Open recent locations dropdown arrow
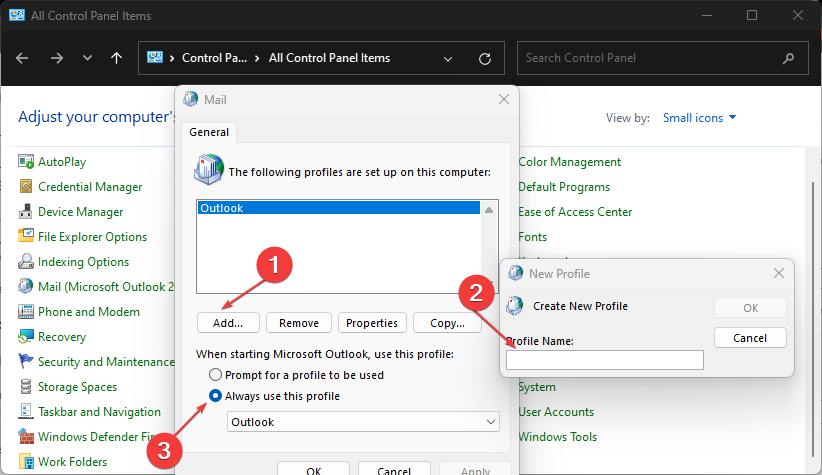 pos(87,58)
